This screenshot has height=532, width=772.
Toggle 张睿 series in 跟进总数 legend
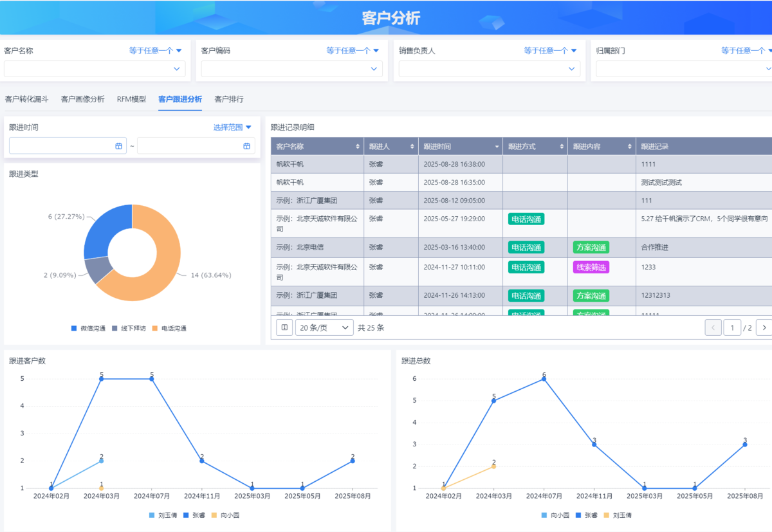click(587, 515)
